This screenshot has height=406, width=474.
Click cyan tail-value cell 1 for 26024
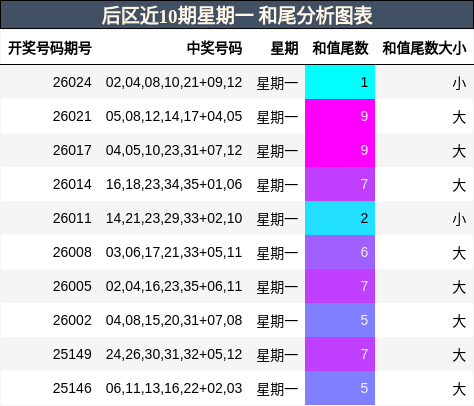tap(340, 82)
